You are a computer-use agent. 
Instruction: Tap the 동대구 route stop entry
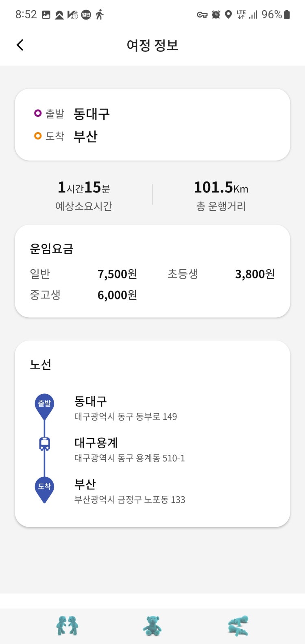pos(125,408)
